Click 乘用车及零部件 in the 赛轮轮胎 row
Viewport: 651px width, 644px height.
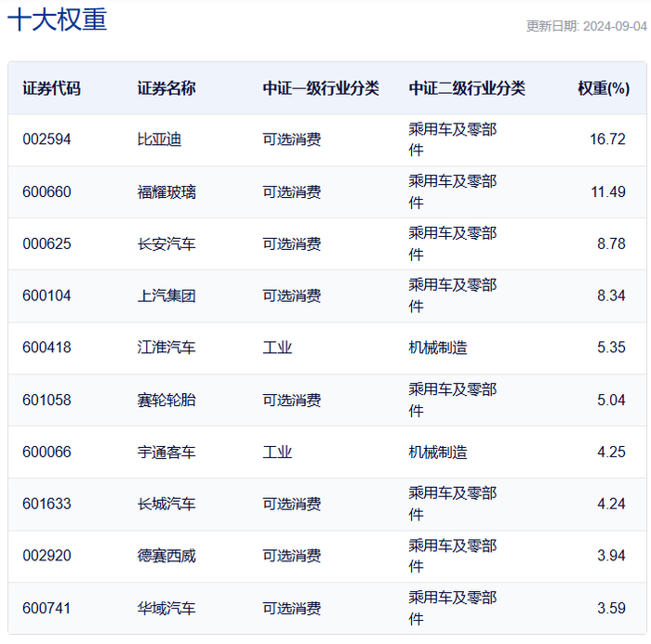click(x=453, y=401)
